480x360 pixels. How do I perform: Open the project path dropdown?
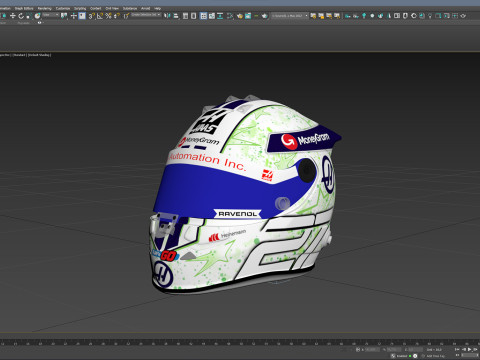(x=289, y=16)
